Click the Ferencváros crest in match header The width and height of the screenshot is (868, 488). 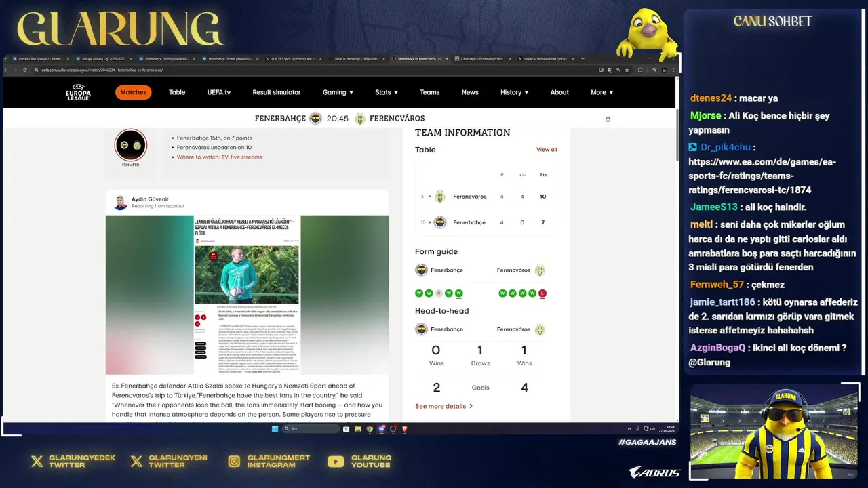pos(360,119)
